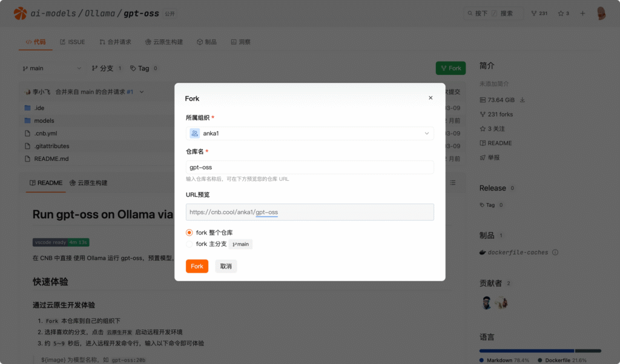Open the user avatar in top-right corner
Image resolution: width=620 pixels, height=364 pixels.
601,13
